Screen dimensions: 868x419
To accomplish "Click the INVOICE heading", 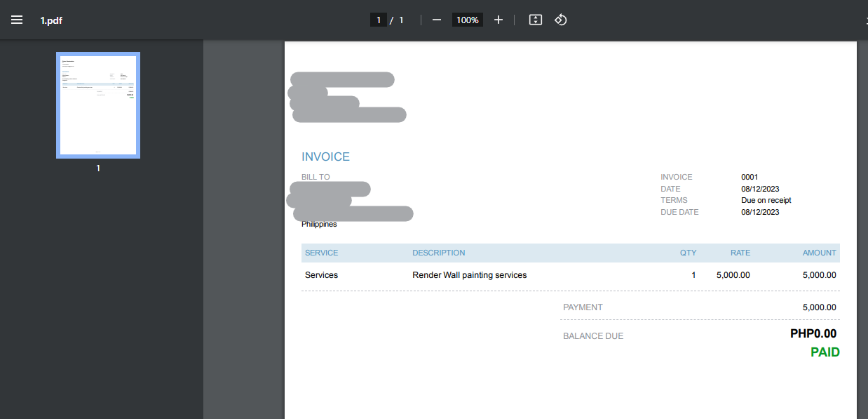I will point(325,157).
